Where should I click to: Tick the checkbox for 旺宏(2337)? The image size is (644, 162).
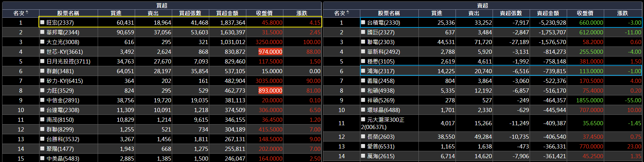pos(42,22)
